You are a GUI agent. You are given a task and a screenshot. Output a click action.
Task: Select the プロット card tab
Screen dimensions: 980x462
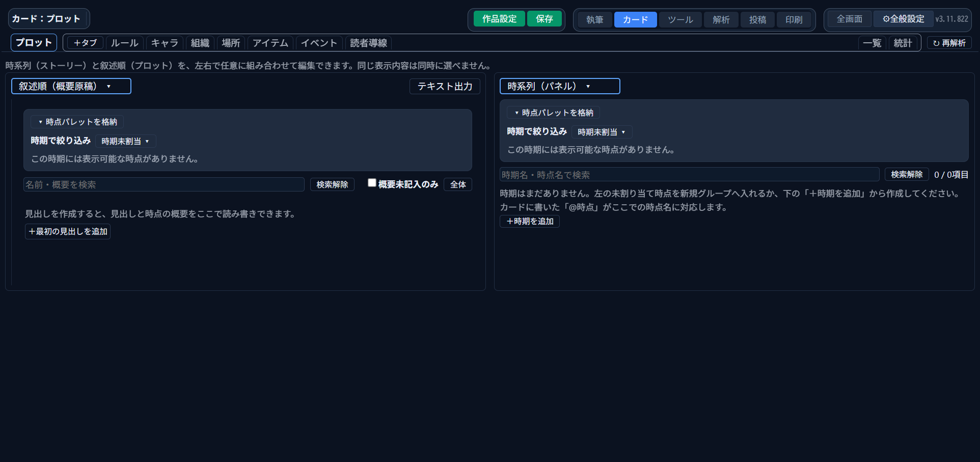(x=34, y=43)
